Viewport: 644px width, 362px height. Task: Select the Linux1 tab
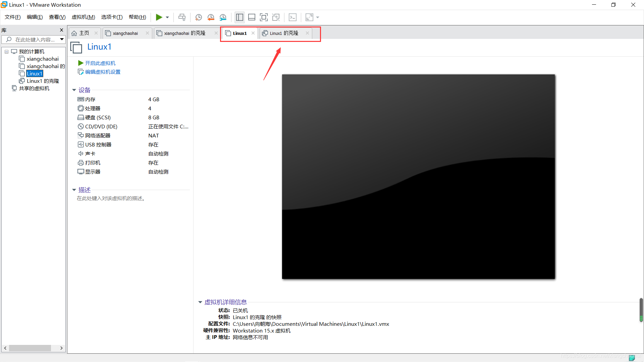pos(239,33)
